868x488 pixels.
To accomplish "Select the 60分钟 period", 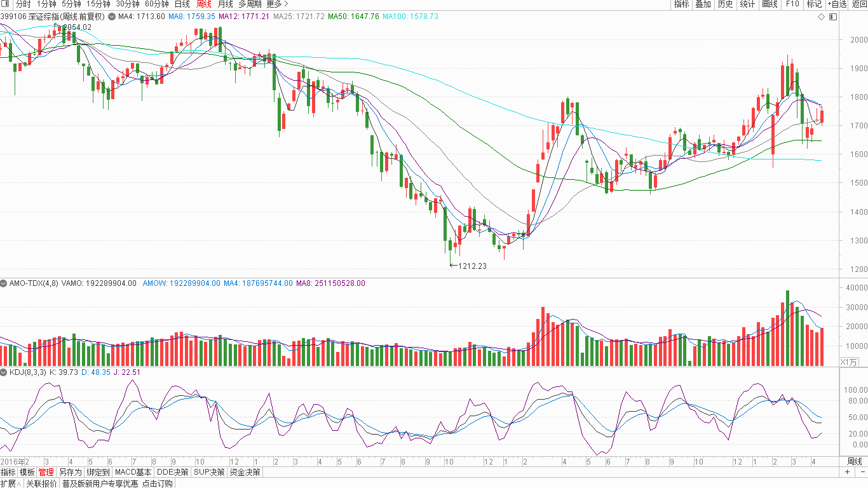I will tap(156, 4).
